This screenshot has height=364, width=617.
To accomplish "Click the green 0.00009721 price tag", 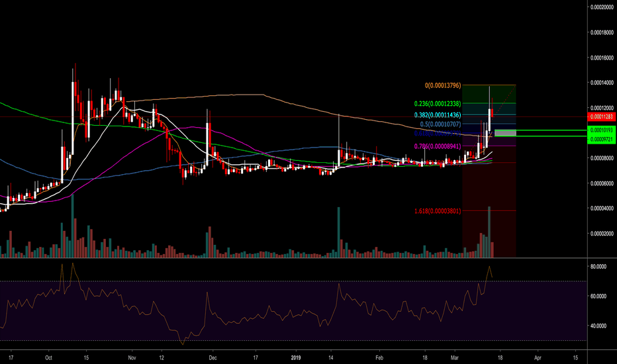I will pyautogui.click(x=601, y=139).
